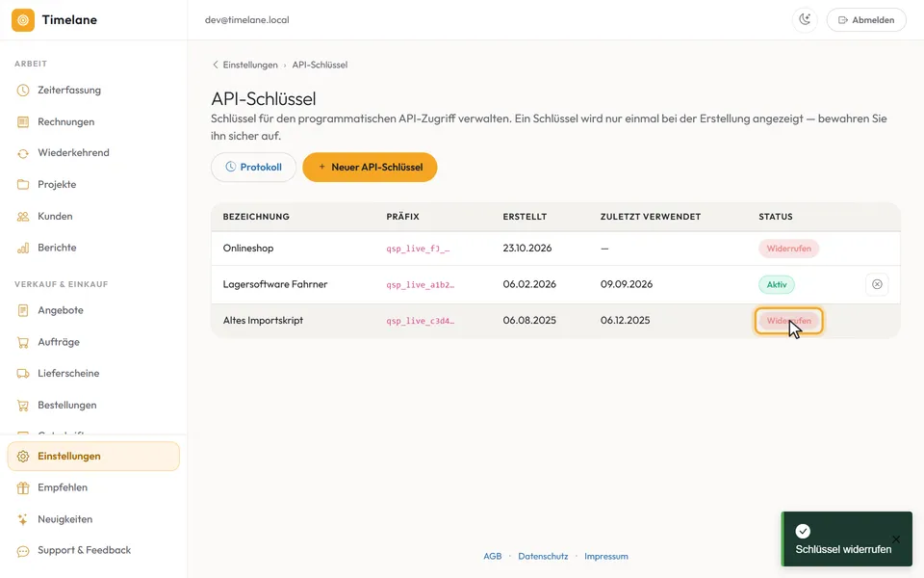Viewport: 924px width, 578px height.
Task: Click the Support & Feedback chat icon
Action: (x=23, y=551)
